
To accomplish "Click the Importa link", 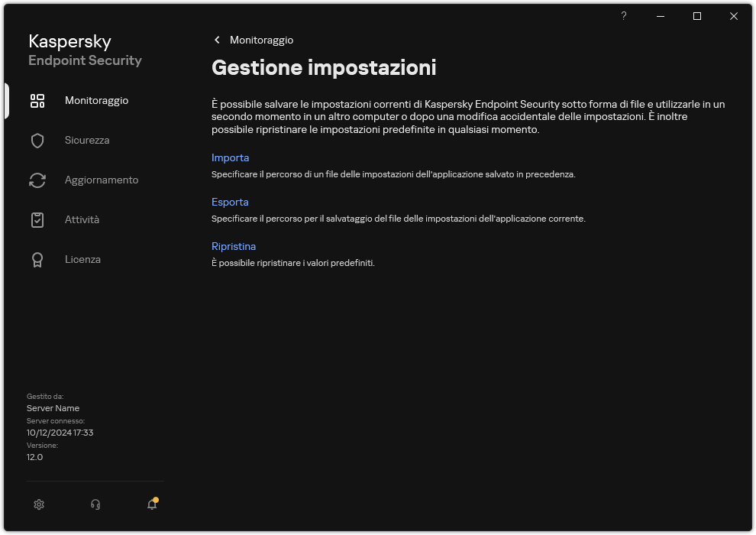I will (x=231, y=157).
